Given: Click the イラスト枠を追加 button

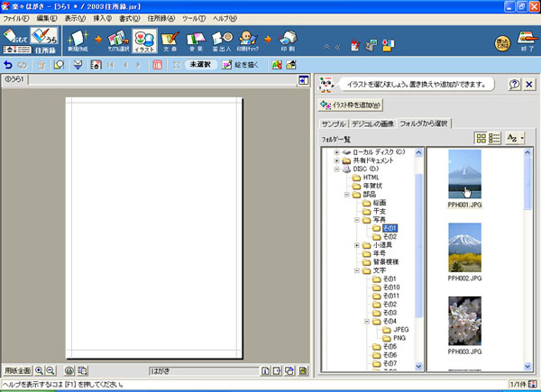Looking at the screenshot, I should tap(352, 105).
